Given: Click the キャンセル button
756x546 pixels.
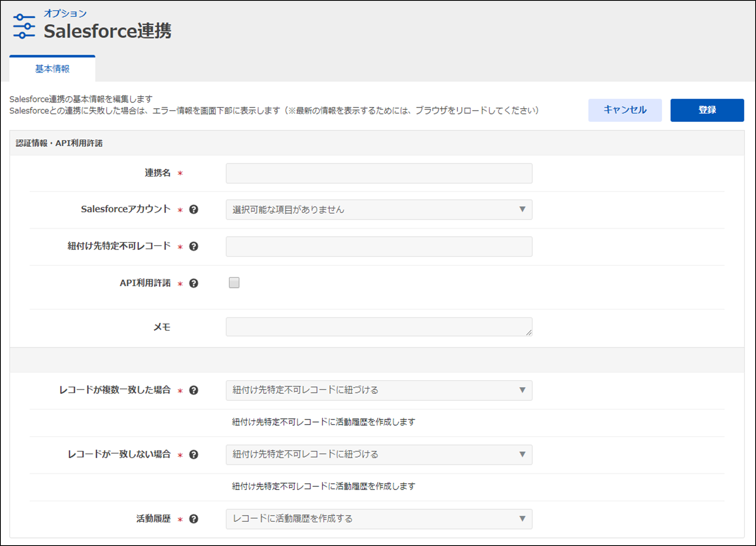Looking at the screenshot, I should [625, 110].
